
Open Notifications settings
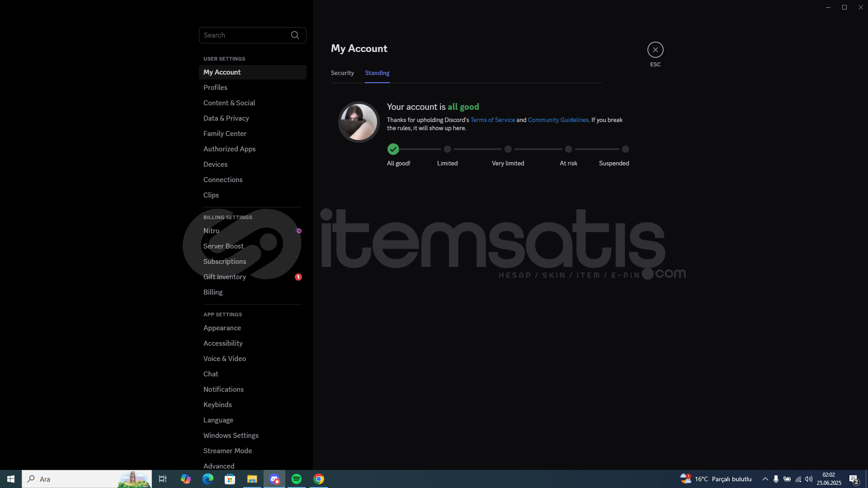point(252,389)
